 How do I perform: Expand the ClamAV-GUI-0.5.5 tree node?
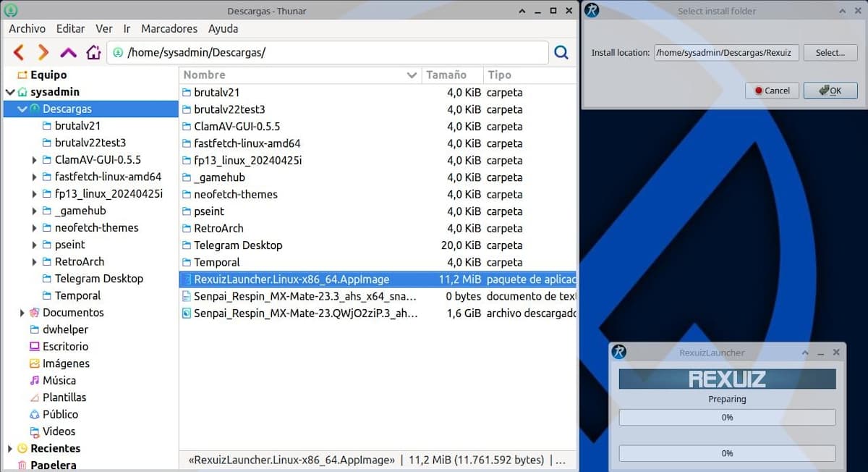tap(34, 160)
